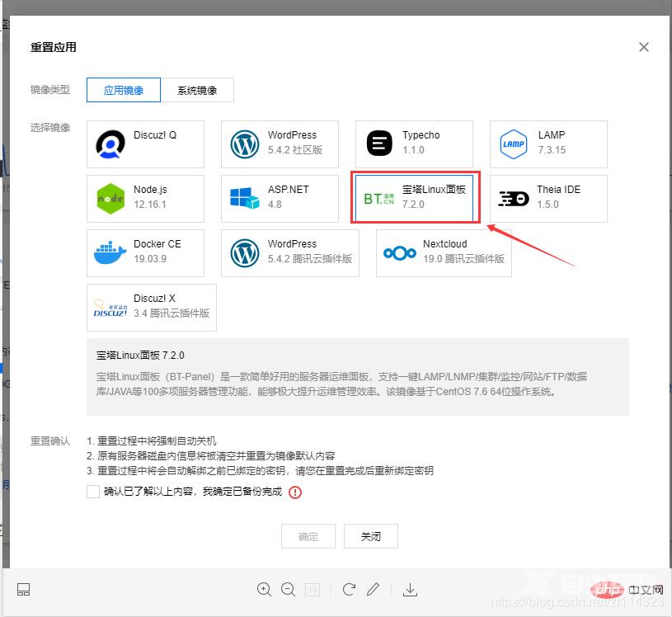Viewport: 672px width, 617px height.
Task: Click the monitor icon in the bottom-left corner
Action: tap(23, 589)
